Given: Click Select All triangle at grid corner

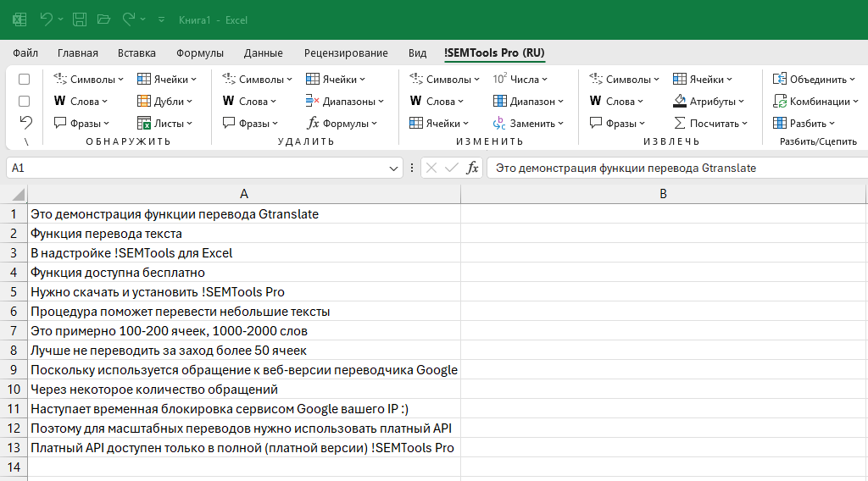Looking at the screenshot, I should point(19,195).
